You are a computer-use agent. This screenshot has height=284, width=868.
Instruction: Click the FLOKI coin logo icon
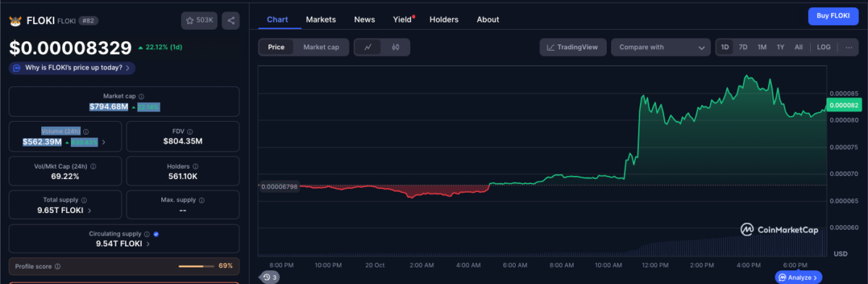coord(15,21)
